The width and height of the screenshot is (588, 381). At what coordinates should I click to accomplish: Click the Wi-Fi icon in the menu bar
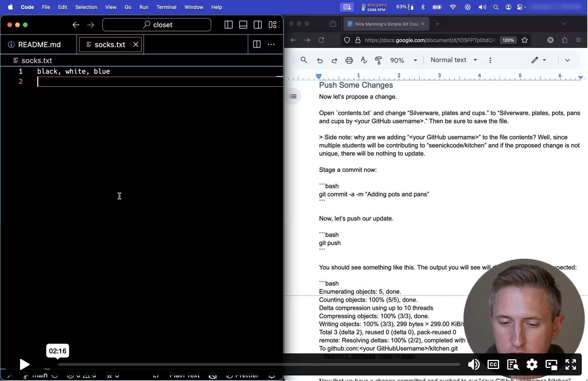(453, 7)
